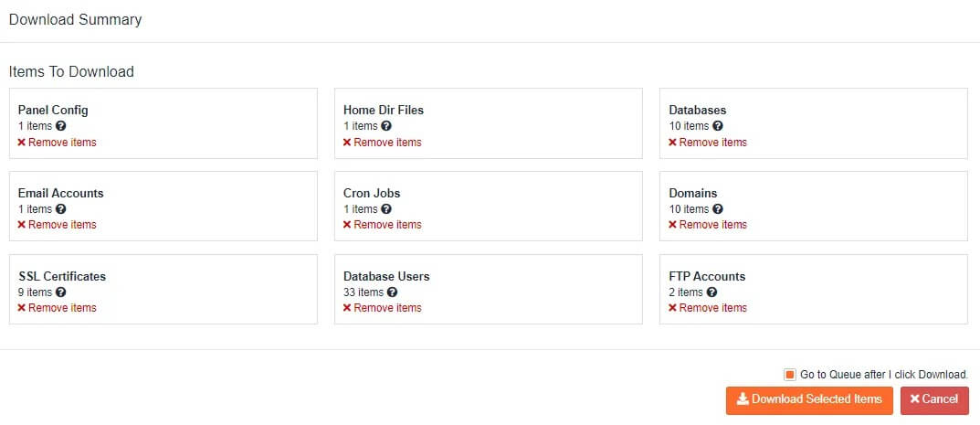Remove Databases items from download
The height and width of the screenshot is (425, 980).
(x=708, y=143)
